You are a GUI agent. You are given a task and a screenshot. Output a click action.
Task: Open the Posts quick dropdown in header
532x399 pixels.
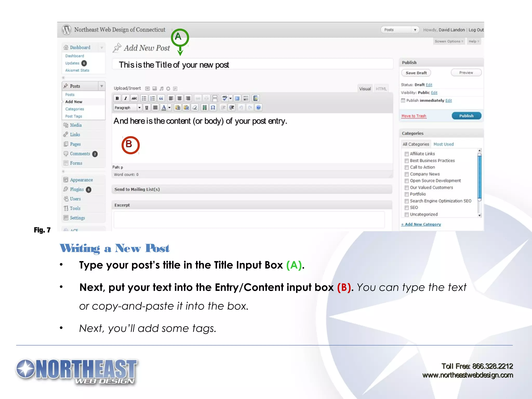coord(400,30)
